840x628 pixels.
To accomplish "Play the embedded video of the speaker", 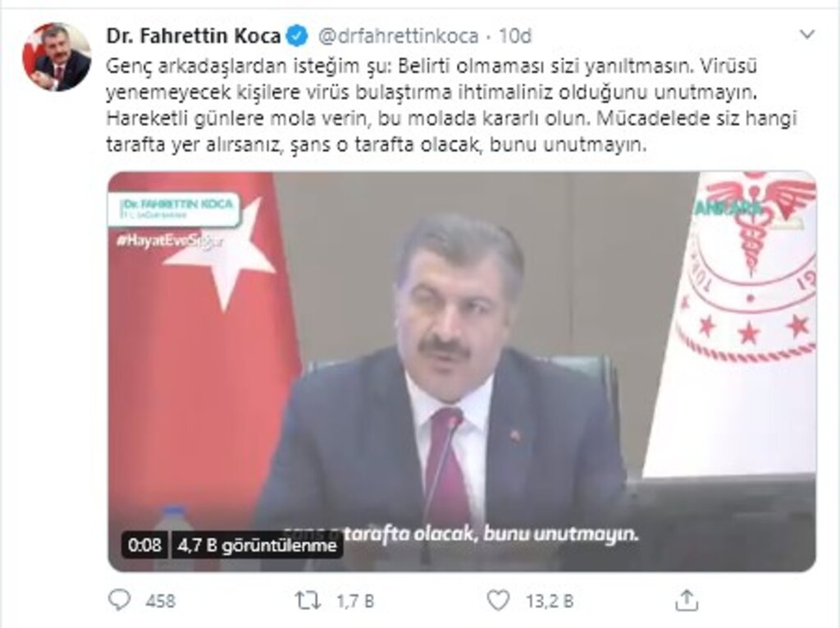I will 462,371.
